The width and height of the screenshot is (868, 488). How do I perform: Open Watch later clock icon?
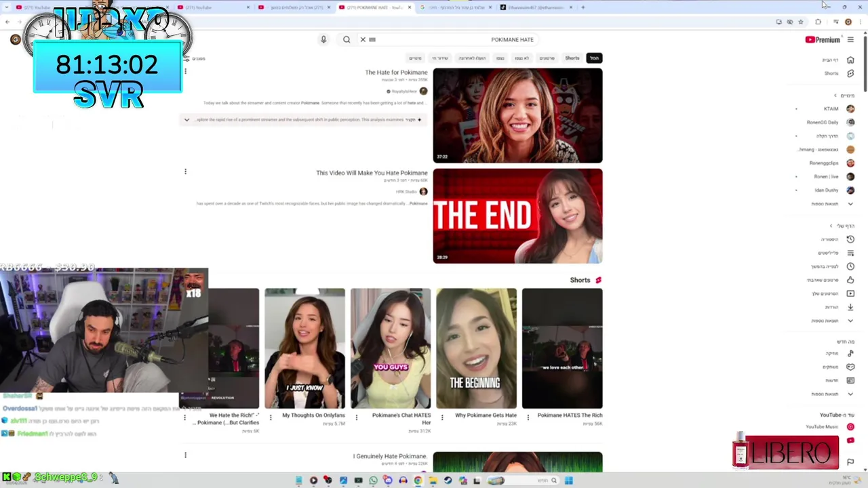(x=850, y=266)
